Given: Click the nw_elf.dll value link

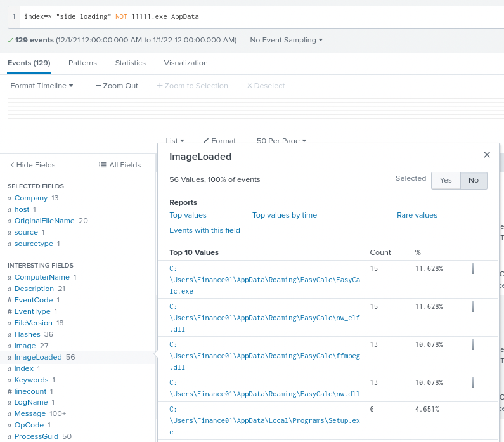Looking at the screenshot, I should pos(265,318).
